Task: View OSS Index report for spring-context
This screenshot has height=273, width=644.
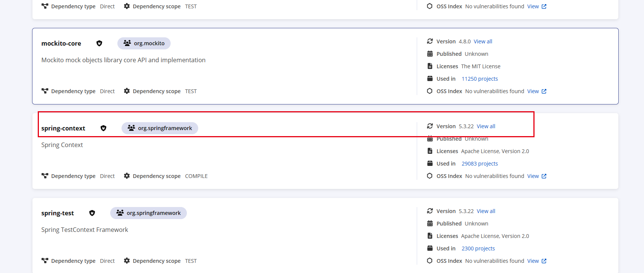Action: pos(533,176)
